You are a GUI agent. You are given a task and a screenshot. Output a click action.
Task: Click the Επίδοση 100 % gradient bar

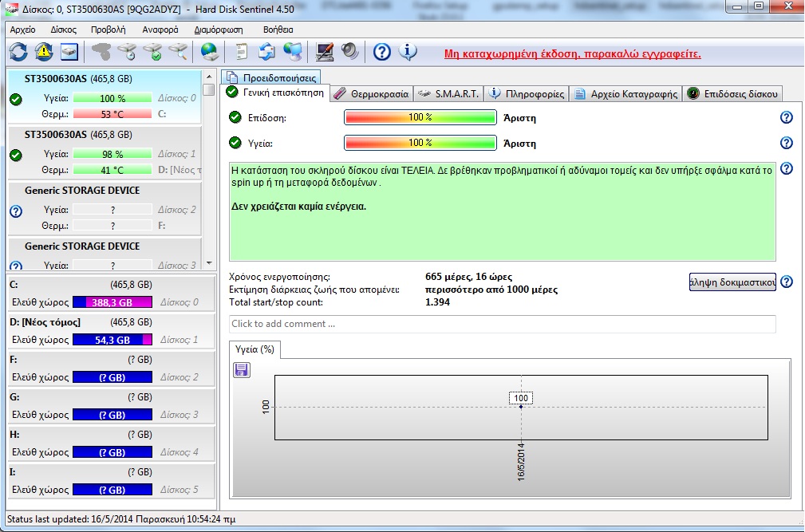coord(420,117)
